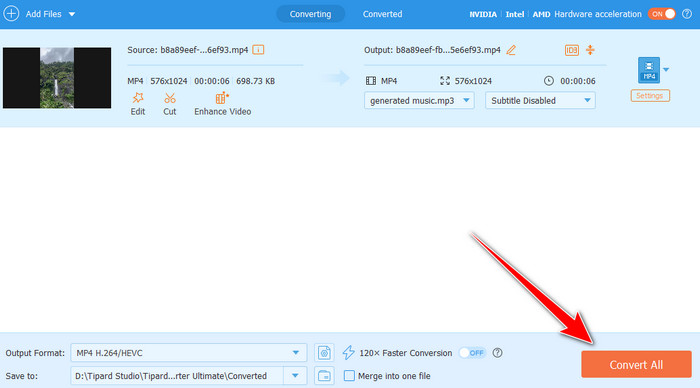Click the output MP4 film format icon

click(371, 81)
